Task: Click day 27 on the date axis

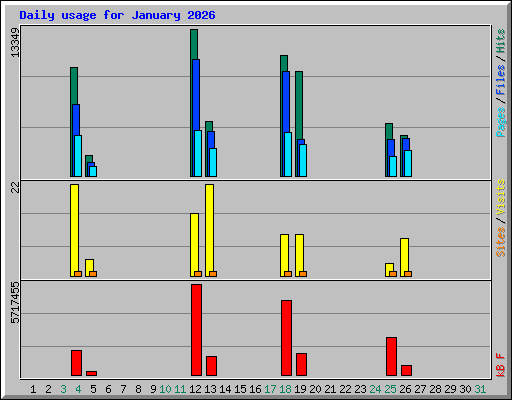Action: pos(420,389)
